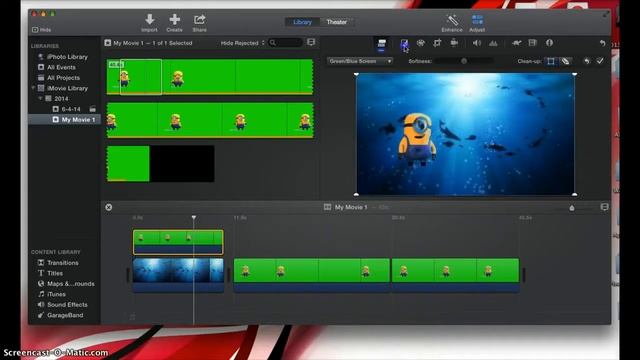Open the Hide Rejected filter dropdown
640x360 pixels.
(x=242, y=43)
